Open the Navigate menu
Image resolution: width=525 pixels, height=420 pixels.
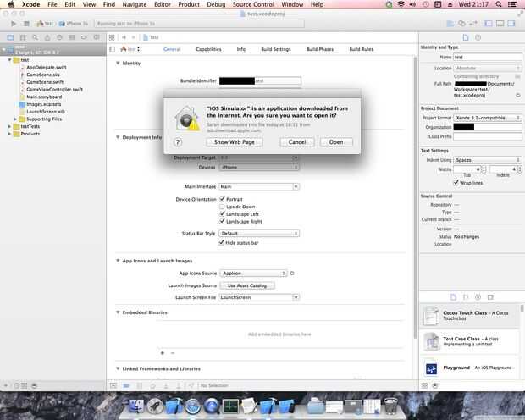tap(135, 4)
